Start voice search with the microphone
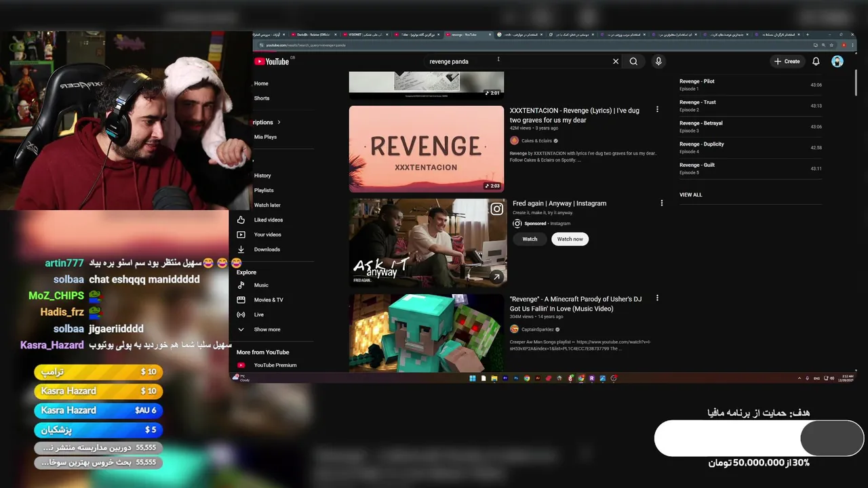 [658, 62]
